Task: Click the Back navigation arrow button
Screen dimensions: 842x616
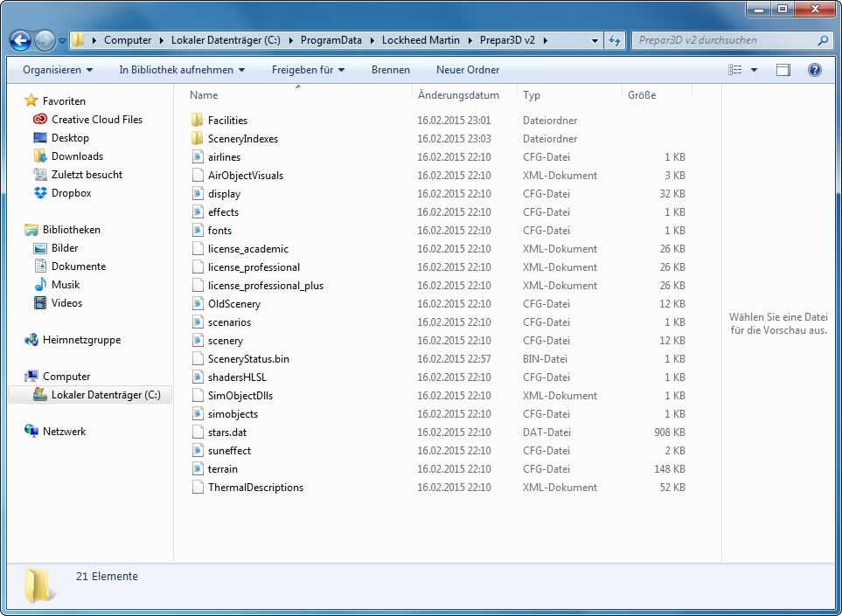Action: point(20,40)
